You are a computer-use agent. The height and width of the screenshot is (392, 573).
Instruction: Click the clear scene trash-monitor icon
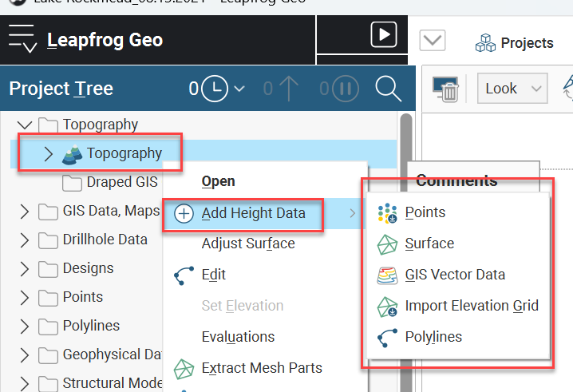point(445,89)
